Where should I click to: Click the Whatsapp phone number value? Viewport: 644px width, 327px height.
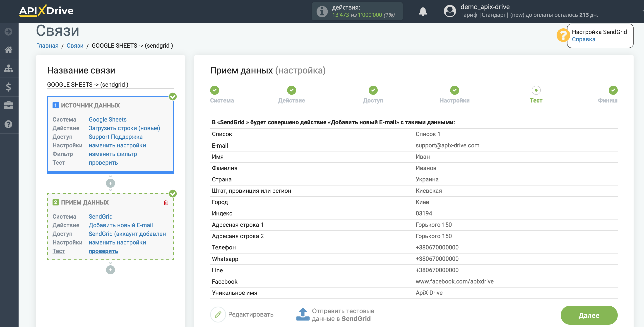437,259
